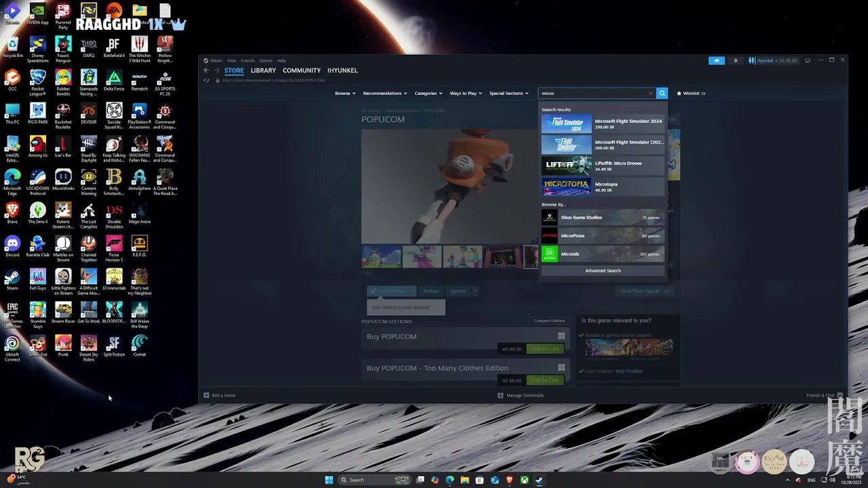Screen dimensions: 868x488
Task: Expand the Recommendations dropdown
Action: [x=384, y=94]
